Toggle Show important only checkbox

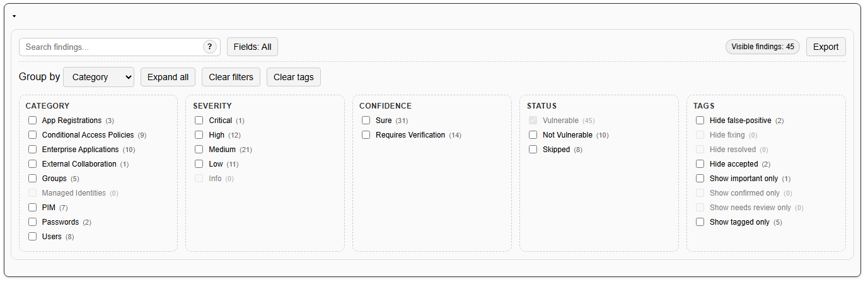point(700,179)
